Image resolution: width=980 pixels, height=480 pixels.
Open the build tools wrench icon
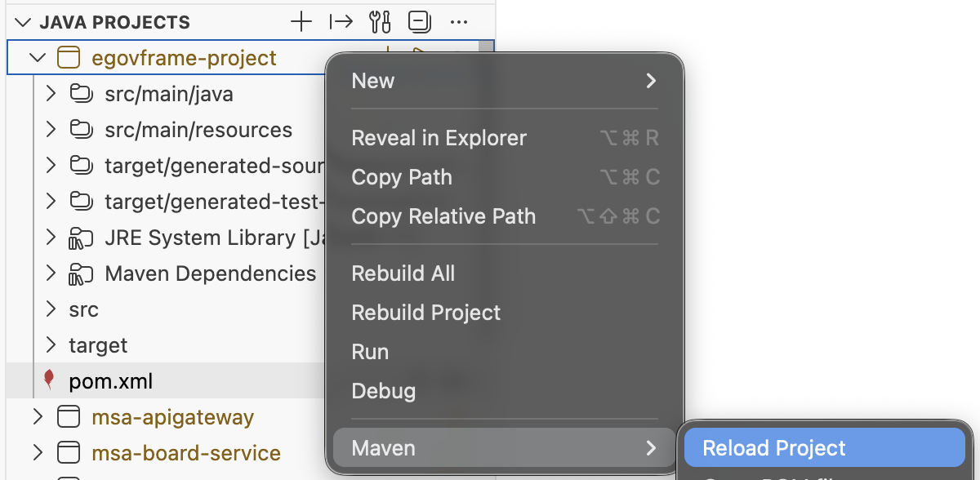[380, 22]
